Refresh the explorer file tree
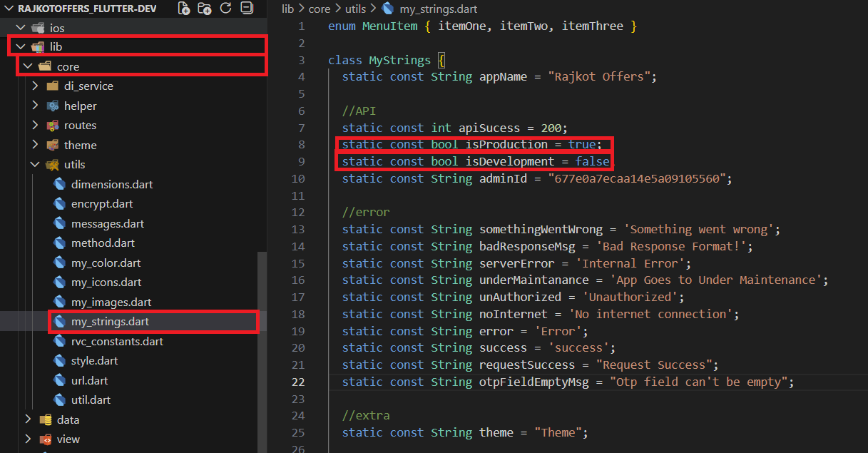Image resolution: width=868 pixels, height=453 pixels. click(x=225, y=9)
